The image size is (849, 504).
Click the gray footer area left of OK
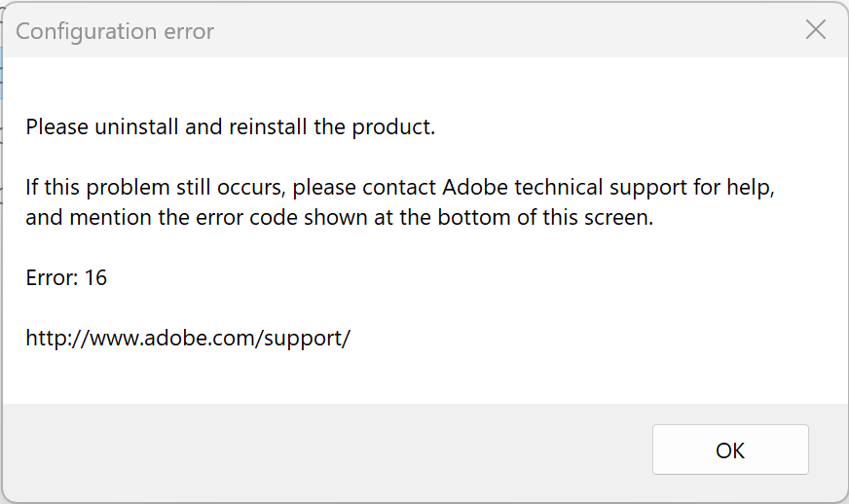(321, 449)
